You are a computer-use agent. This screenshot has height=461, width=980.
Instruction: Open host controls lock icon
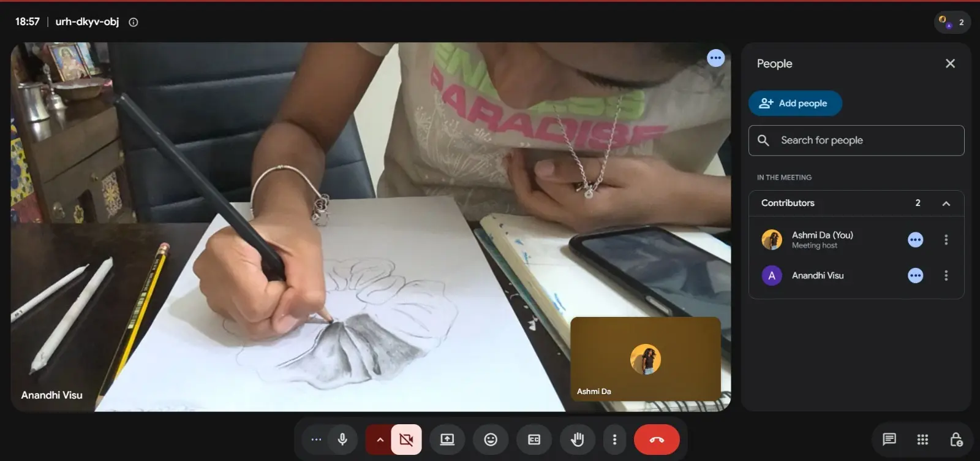click(x=956, y=439)
